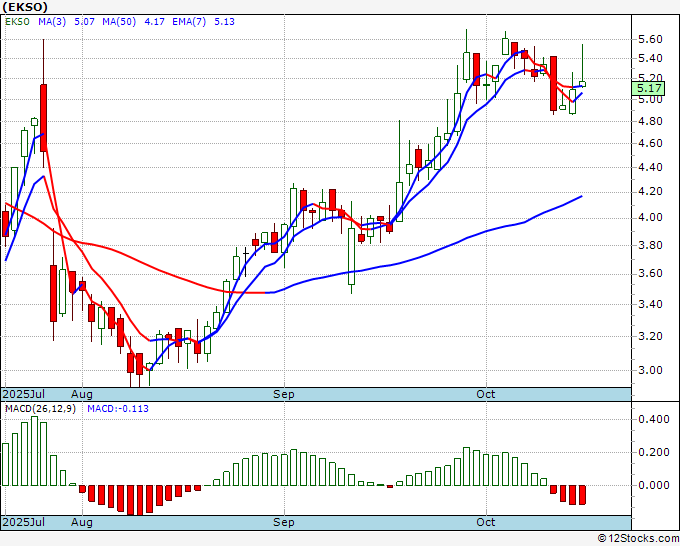Click the EMA(7) legend label

pos(189,22)
